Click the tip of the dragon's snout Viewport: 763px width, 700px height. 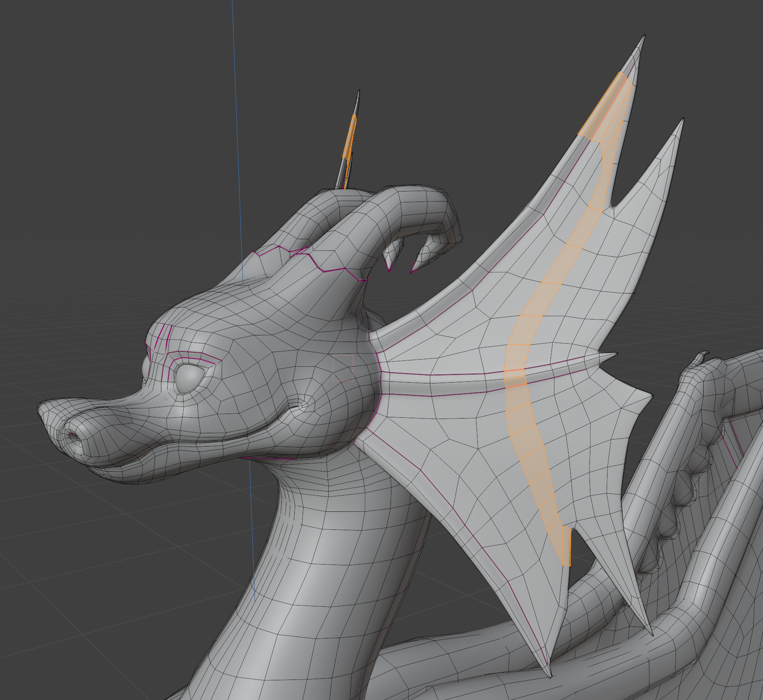pos(42,408)
